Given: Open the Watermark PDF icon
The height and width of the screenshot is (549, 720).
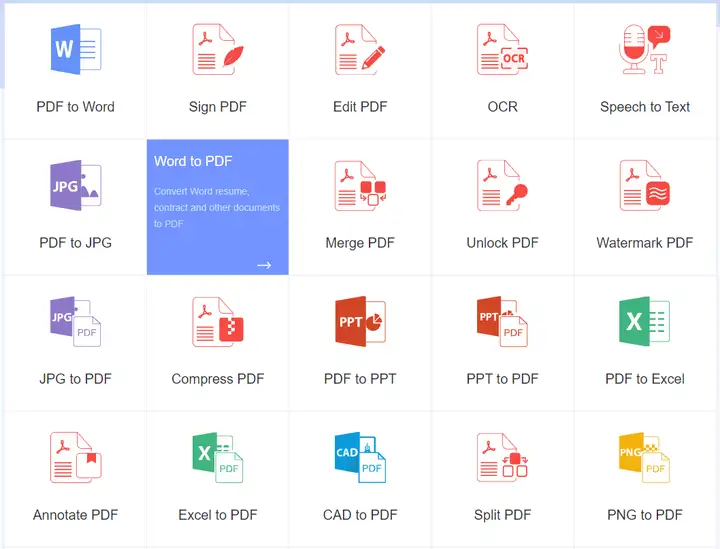Looking at the screenshot, I should point(645,185).
